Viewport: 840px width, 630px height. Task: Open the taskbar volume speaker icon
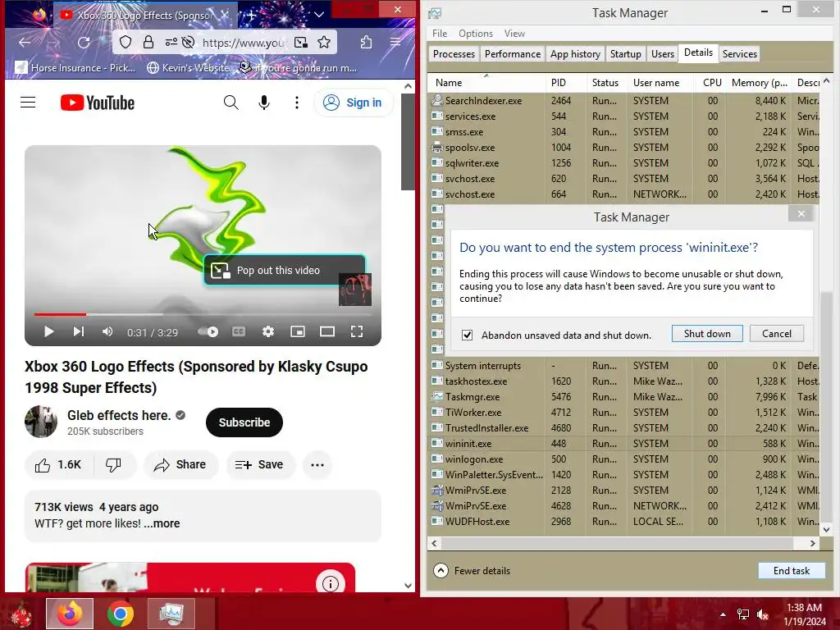[763, 614]
